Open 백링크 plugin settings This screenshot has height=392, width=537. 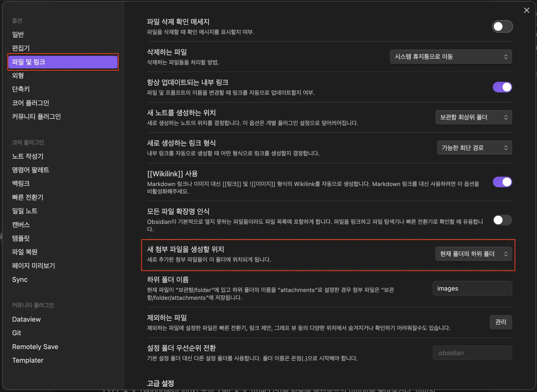pos(63,183)
